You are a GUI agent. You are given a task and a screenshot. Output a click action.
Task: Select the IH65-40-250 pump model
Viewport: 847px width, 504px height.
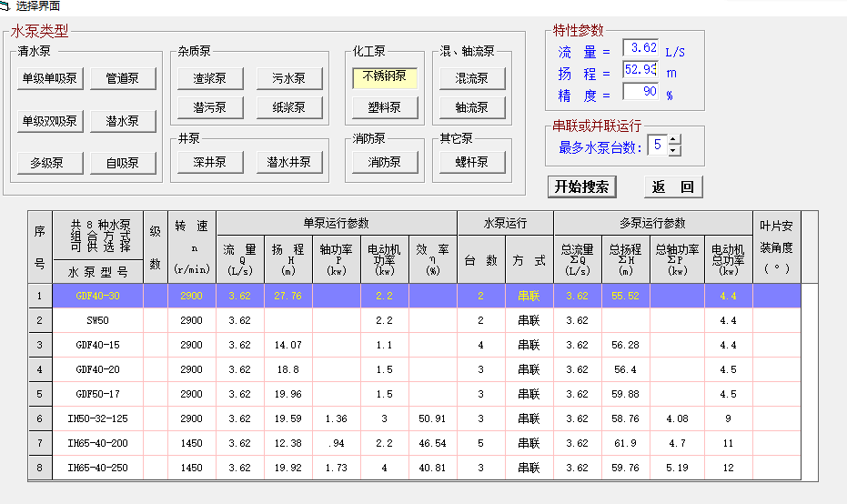tap(97, 468)
